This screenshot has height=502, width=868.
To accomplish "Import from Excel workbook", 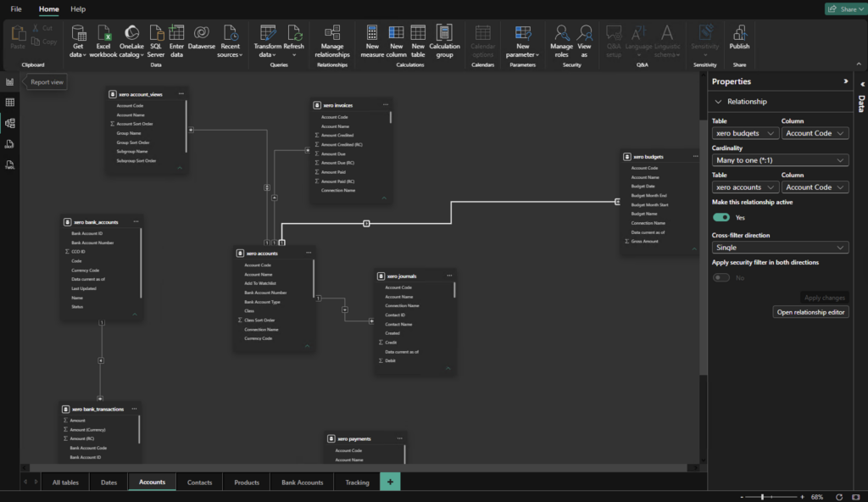I will coord(103,42).
